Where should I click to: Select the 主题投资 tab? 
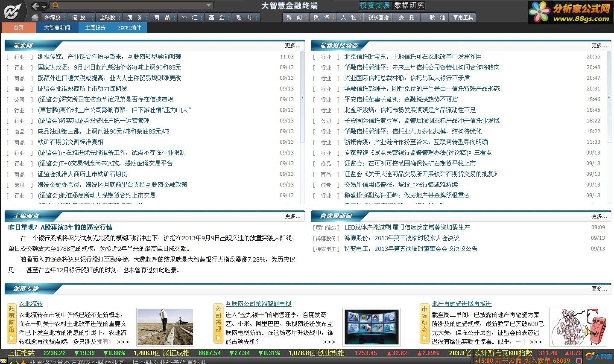pos(95,28)
